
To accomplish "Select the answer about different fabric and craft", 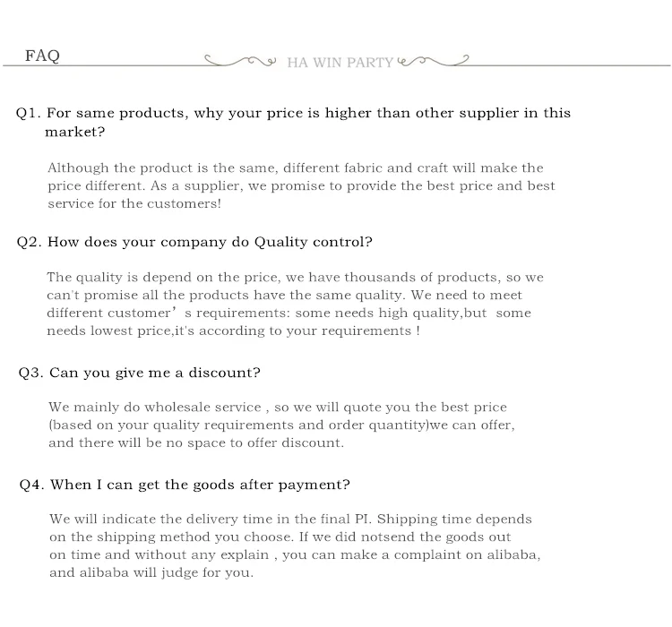I will click(300, 185).
